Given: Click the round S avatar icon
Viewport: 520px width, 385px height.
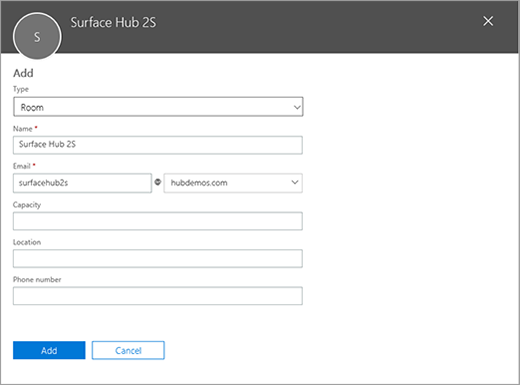Looking at the screenshot, I should [x=37, y=36].
